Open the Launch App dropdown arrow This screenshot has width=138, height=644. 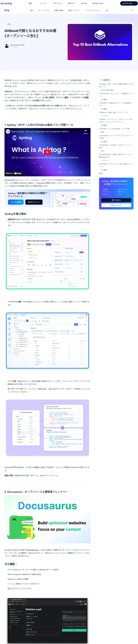pos(136,4)
